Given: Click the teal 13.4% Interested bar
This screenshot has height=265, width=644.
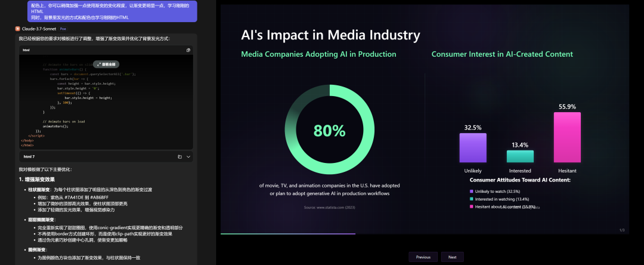Looking at the screenshot, I should coord(520,156).
